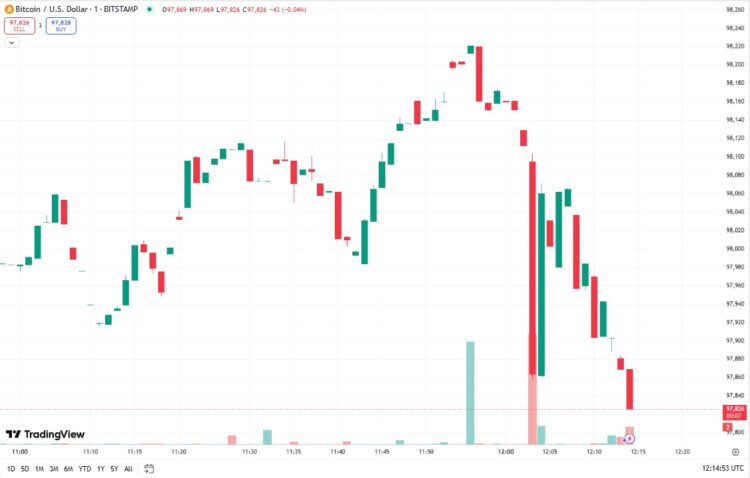Select the 5D time range

pyautogui.click(x=25, y=468)
